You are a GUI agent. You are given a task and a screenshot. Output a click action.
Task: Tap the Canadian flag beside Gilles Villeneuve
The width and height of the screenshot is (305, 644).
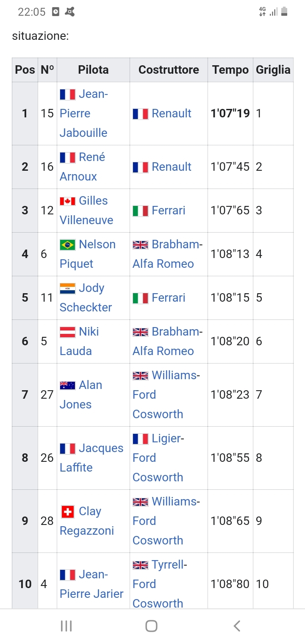coord(67,201)
